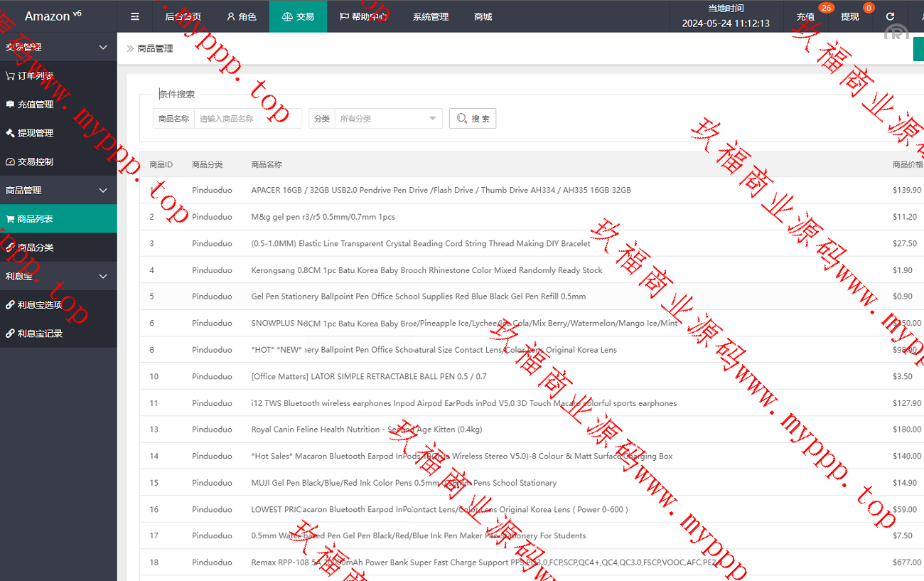Click the hamburger menu collapse icon
924x581 pixels.
(135, 16)
